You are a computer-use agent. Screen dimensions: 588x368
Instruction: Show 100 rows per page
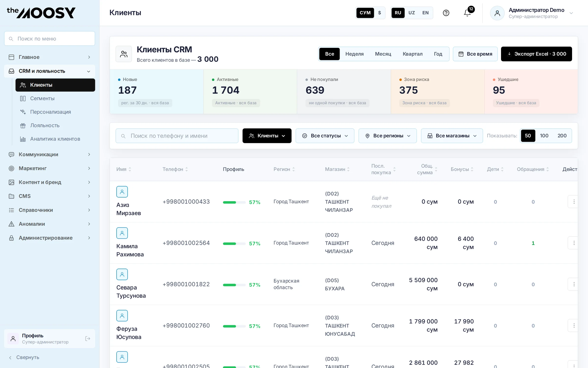(544, 136)
